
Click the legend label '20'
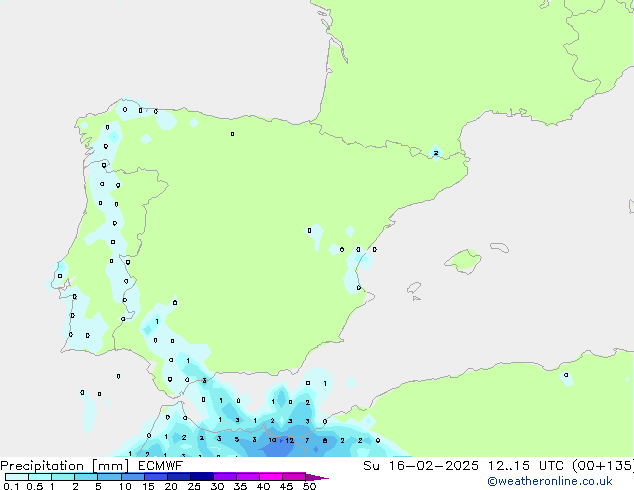click(x=171, y=486)
